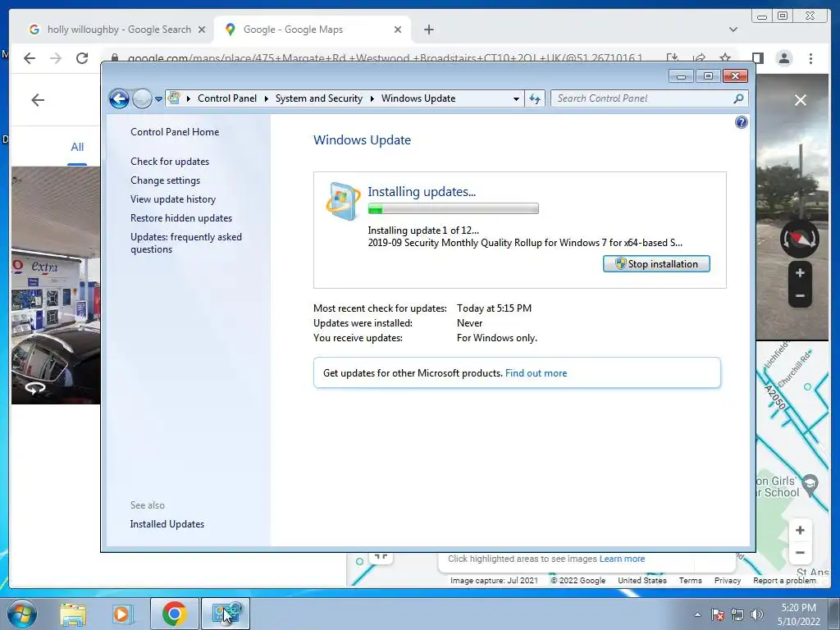Open the petrol station photo thumbnail
The width and height of the screenshot is (840, 630).
[56, 285]
